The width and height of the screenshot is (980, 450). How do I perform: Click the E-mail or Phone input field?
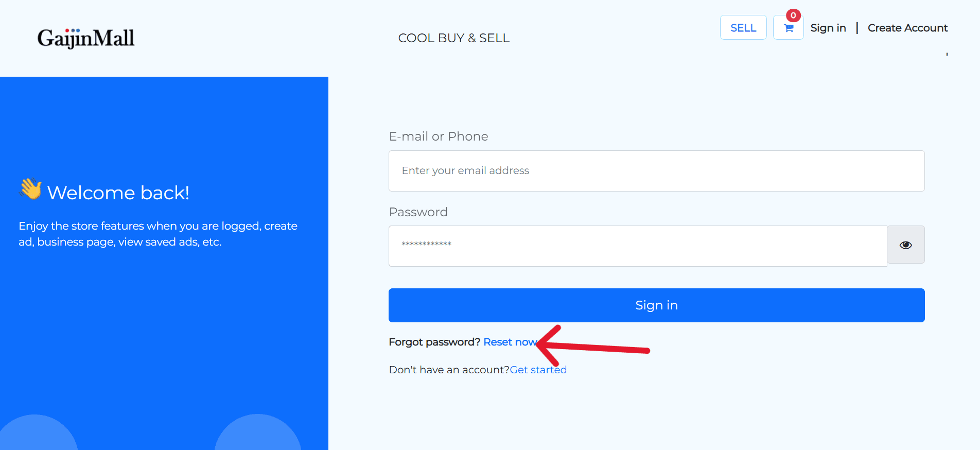pos(656,170)
